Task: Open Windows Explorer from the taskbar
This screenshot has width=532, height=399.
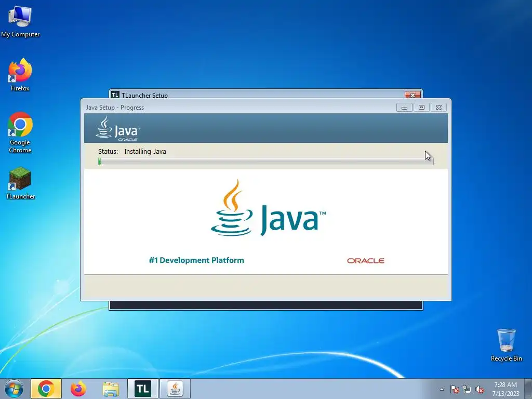Action: pyautogui.click(x=111, y=389)
